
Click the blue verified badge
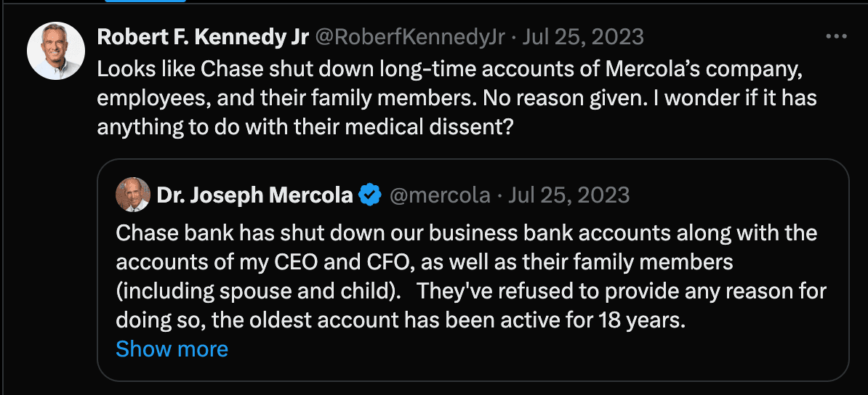click(371, 195)
